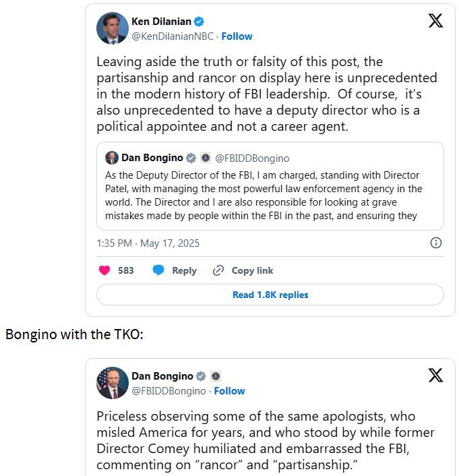The image size is (459, 476).
Task: Click Copy link text
Action: pos(252,270)
